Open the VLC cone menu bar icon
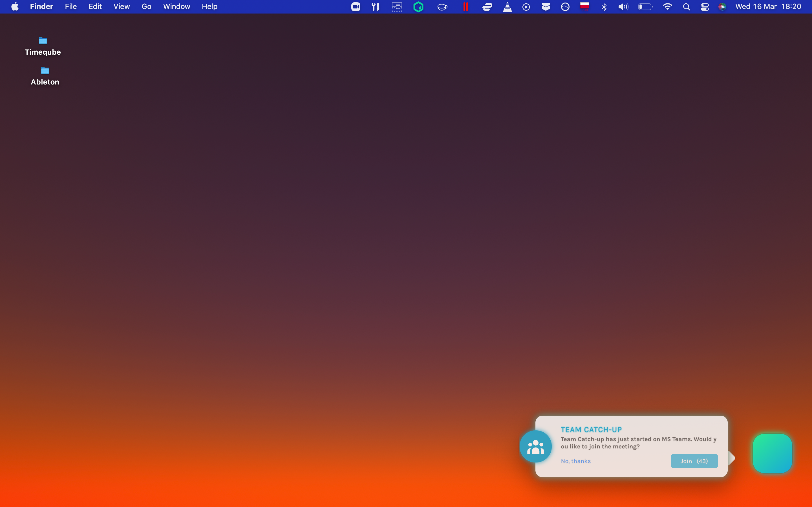Image resolution: width=812 pixels, height=507 pixels. 507,7
